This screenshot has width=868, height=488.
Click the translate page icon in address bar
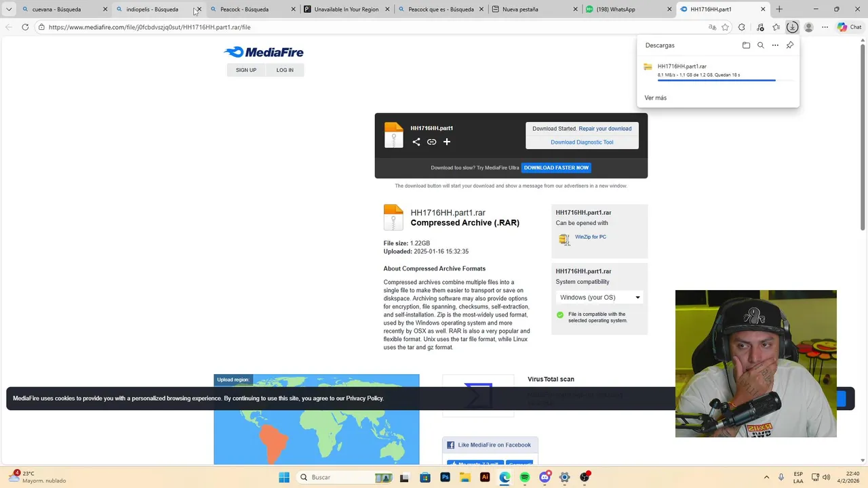tap(712, 27)
